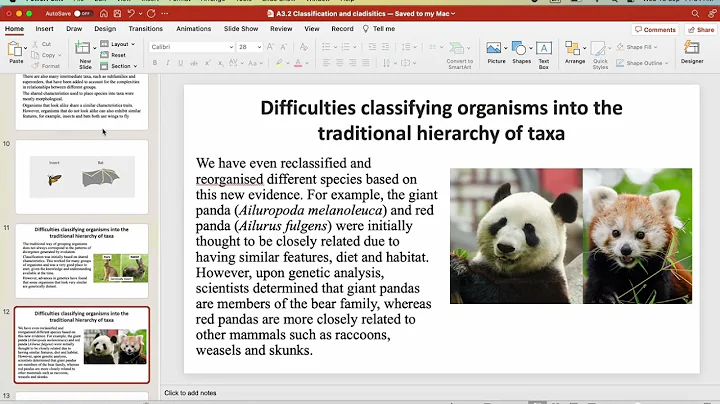The image size is (720, 404).
Task: Click the numbered list icon
Action: point(345,47)
